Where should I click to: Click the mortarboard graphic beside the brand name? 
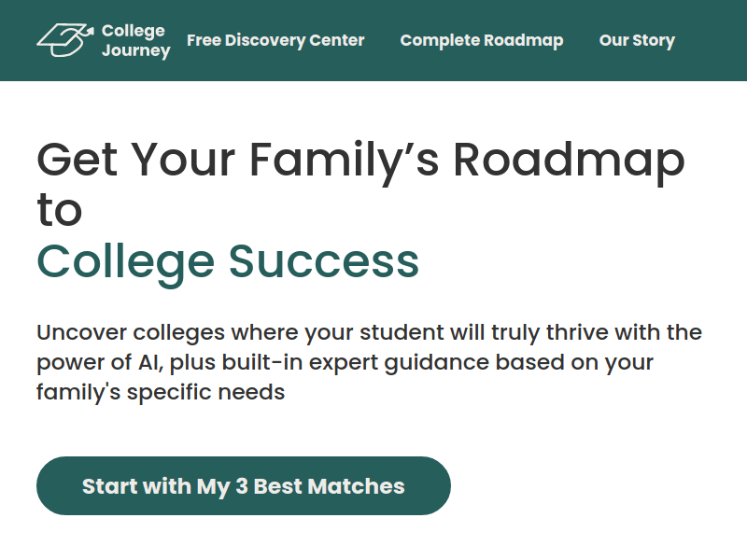tap(63, 38)
